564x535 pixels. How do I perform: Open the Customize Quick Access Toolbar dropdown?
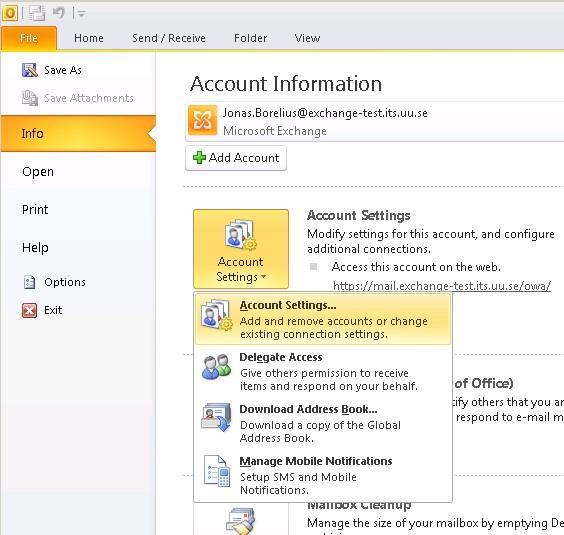[81, 14]
